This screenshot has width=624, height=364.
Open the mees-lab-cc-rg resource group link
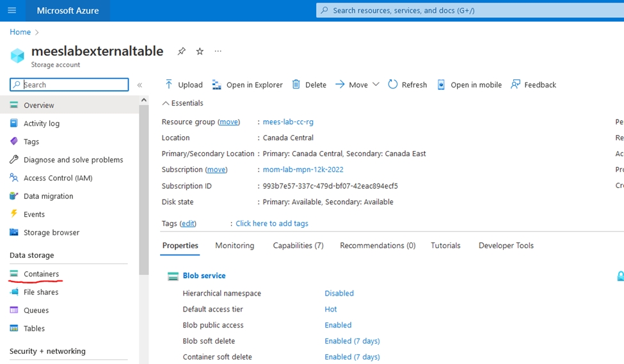click(288, 122)
